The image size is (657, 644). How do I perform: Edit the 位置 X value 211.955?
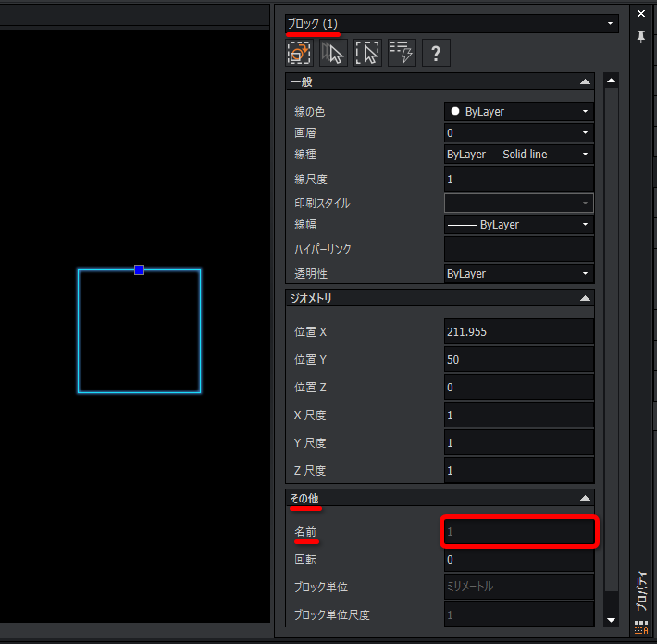tap(519, 332)
